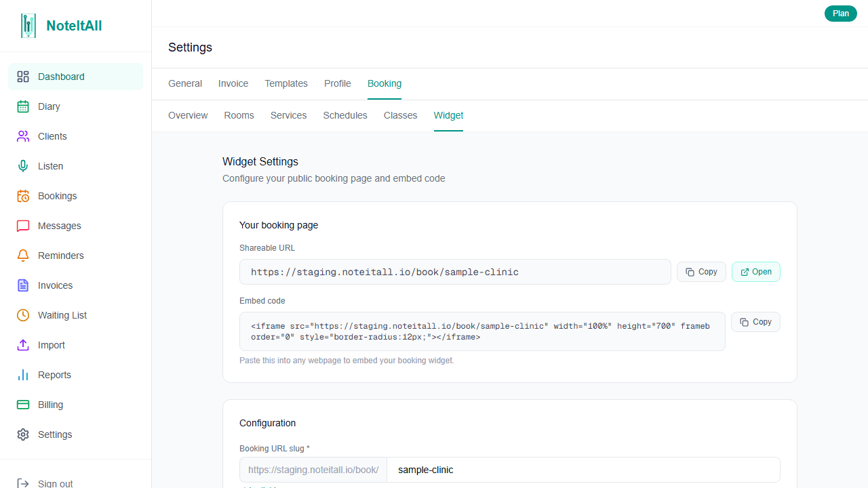Click the 'Paste this into any webpage' hint

[x=347, y=361]
